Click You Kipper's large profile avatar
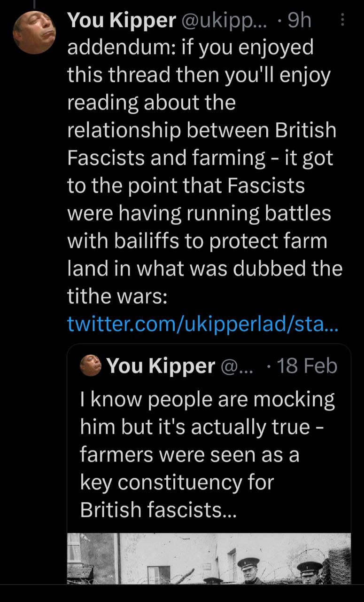Screen dimensions: 364x602 pos(34,32)
